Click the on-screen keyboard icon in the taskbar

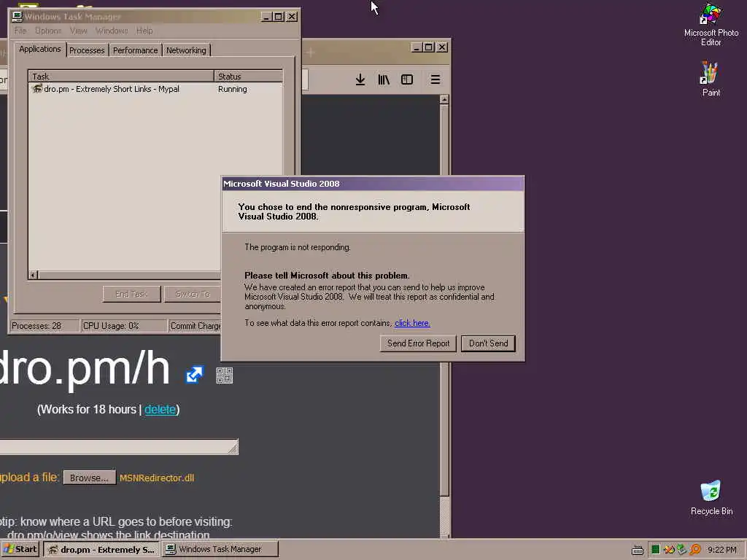tap(638, 550)
